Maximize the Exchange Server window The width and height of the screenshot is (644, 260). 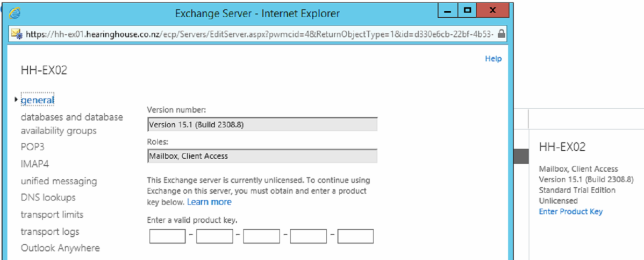pyautogui.click(x=467, y=10)
